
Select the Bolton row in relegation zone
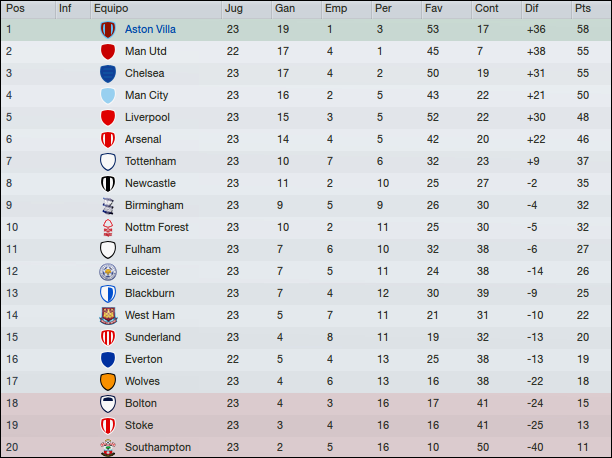(306, 403)
